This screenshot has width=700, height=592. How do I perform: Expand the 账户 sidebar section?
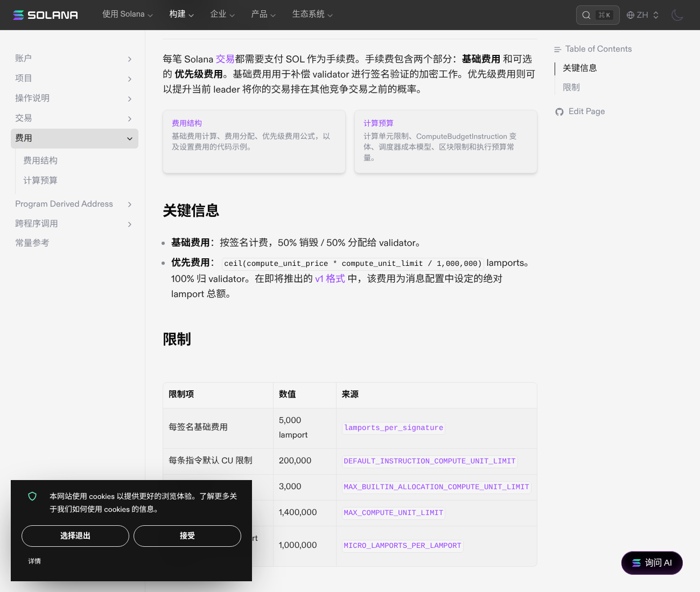(74, 59)
